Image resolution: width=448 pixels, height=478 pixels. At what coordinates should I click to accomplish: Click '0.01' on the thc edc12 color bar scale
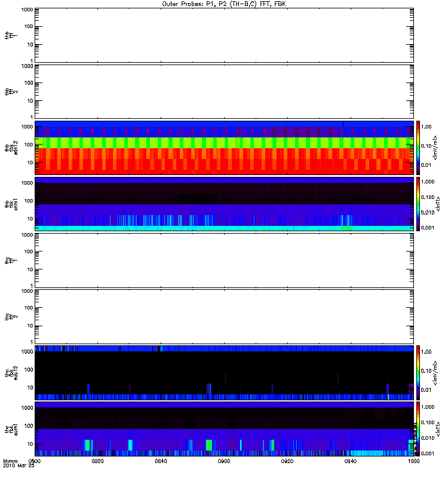click(x=426, y=390)
